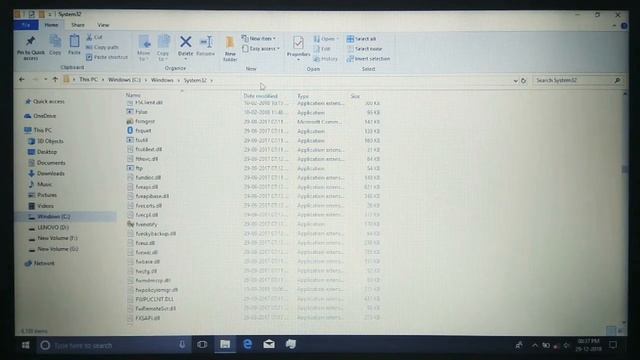
Task: Click Cortana microphone icon
Action: coord(182,345)
